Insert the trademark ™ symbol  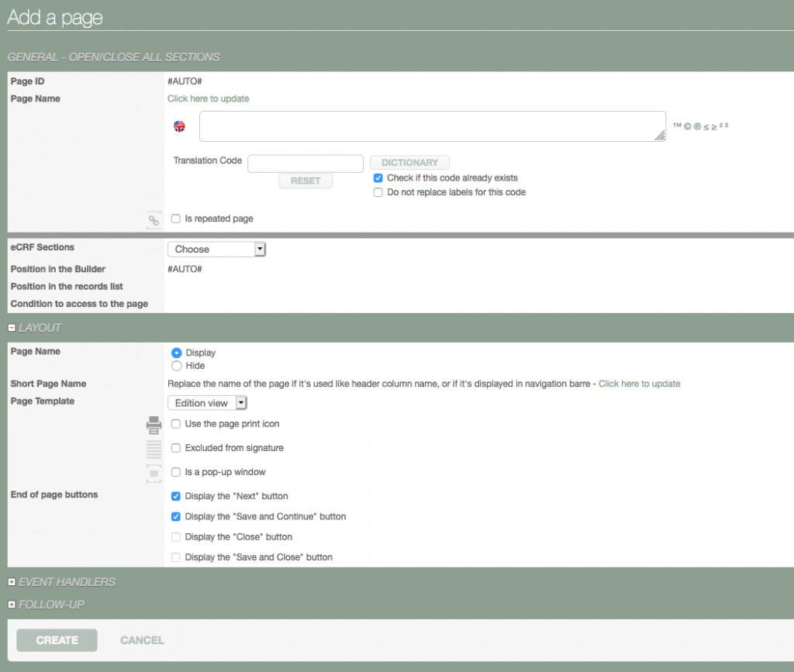[x=676, y=126]
